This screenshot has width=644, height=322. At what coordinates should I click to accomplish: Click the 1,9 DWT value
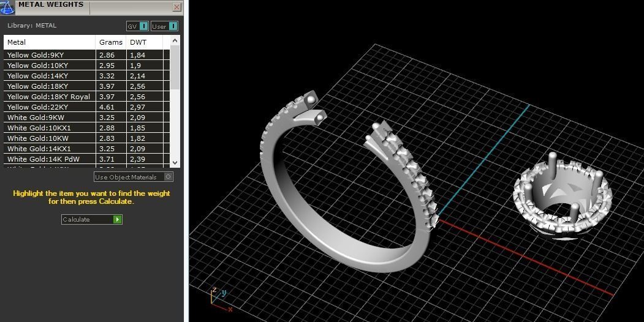click(x=135, y=66)
